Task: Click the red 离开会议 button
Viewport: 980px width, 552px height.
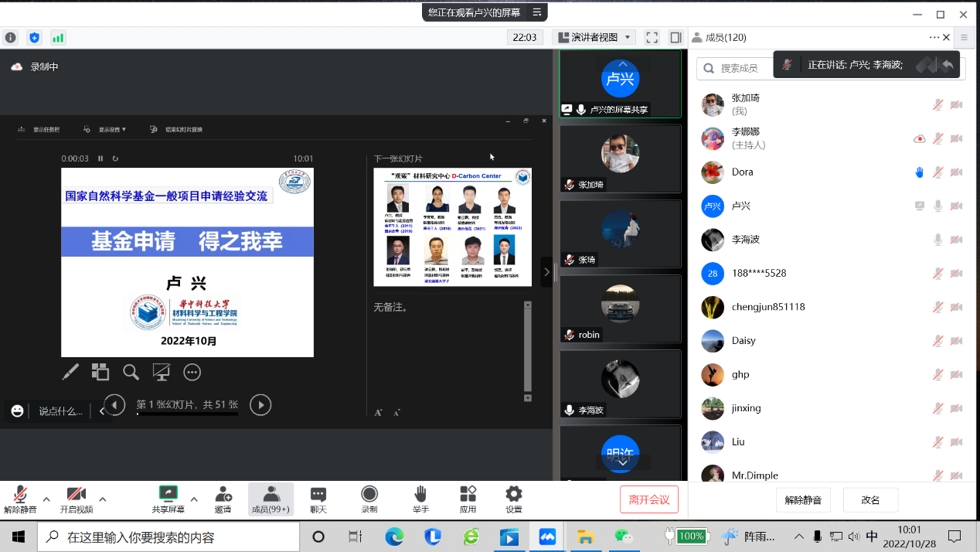Action: [x=649, y=499]
